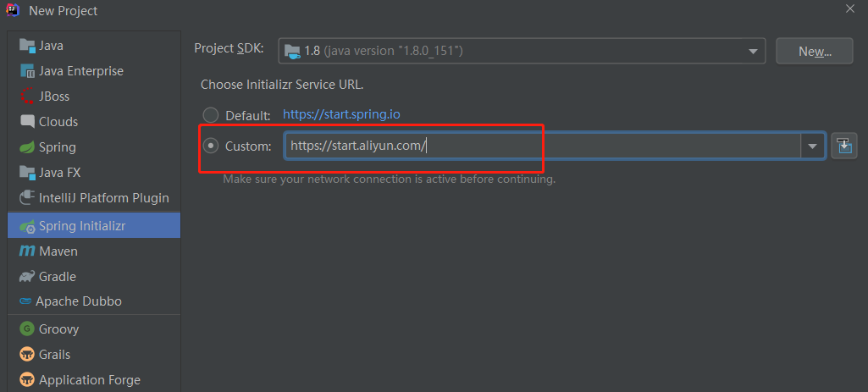
Task: Select Maven project type
Action: [x=94, y=251]
